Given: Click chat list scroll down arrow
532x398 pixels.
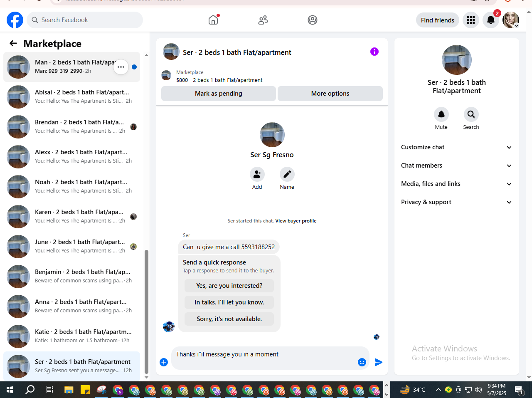Looking at the screenshot, I should pyautogui.click(x=146, y=377).
